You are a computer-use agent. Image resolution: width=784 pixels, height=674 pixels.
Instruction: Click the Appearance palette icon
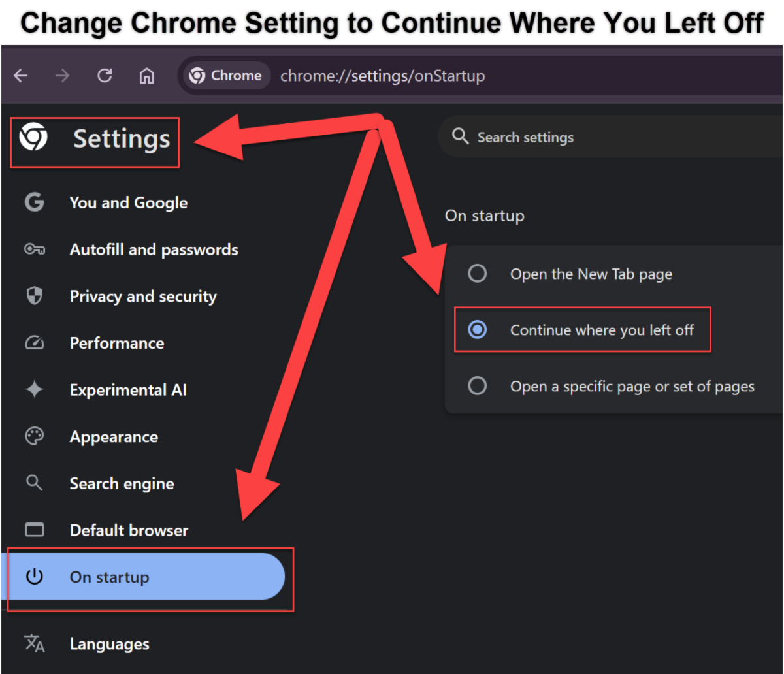coord(34,436)
